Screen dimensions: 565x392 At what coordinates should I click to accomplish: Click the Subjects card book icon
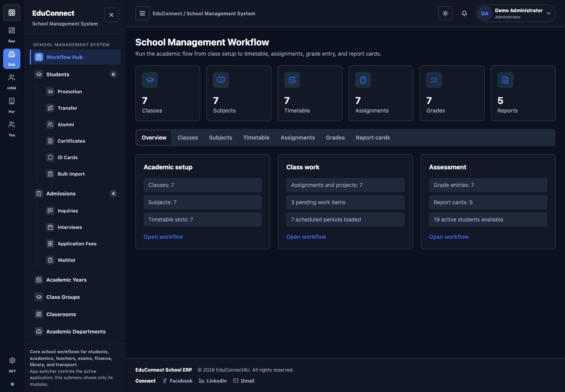(x=221, y=80)
